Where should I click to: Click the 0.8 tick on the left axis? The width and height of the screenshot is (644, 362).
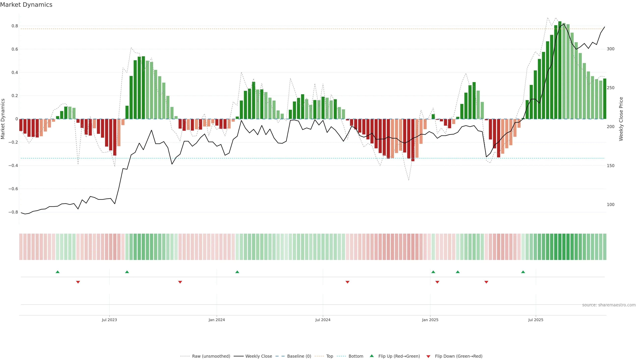(x=15, y=26)
